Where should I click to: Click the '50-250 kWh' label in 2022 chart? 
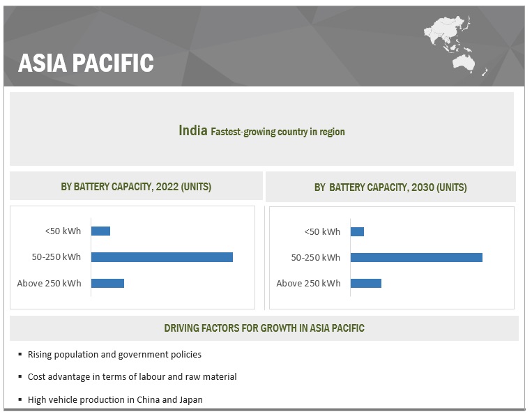click(56, 257)
